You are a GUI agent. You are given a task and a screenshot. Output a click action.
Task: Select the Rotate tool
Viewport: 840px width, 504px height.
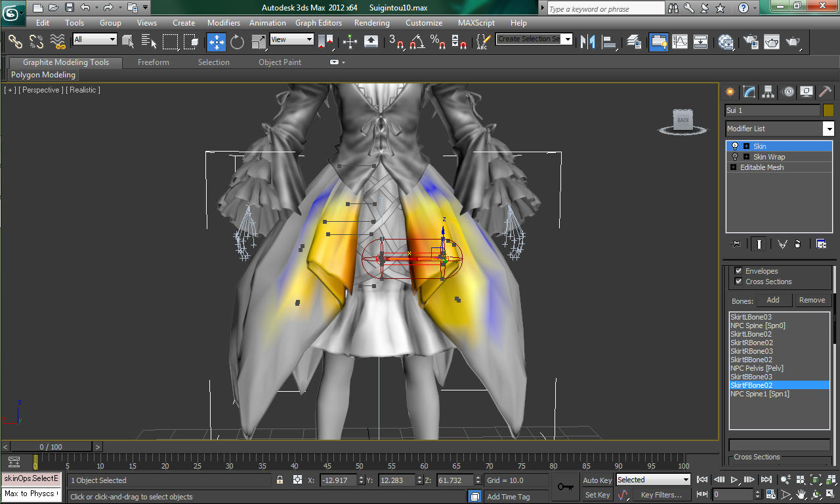238,42
